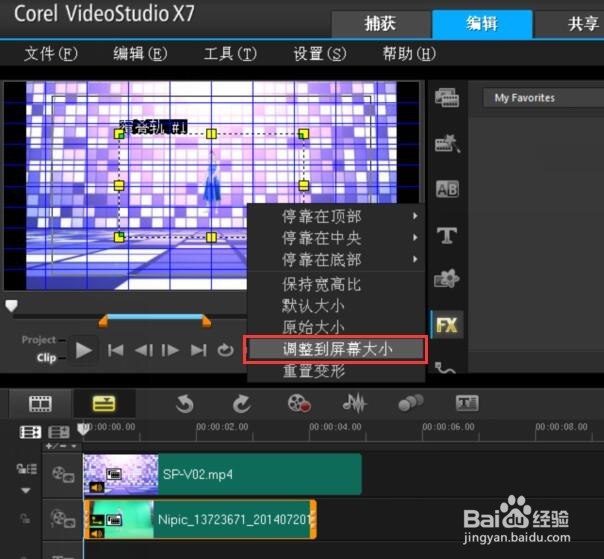
Task: Open the Subtitle Editor icon
Action: [x=467, y=403]
